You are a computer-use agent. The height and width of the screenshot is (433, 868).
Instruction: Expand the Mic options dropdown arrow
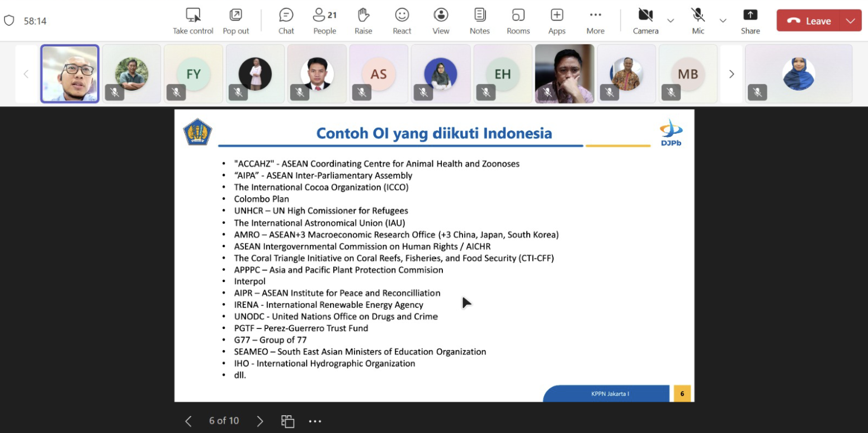723,21
